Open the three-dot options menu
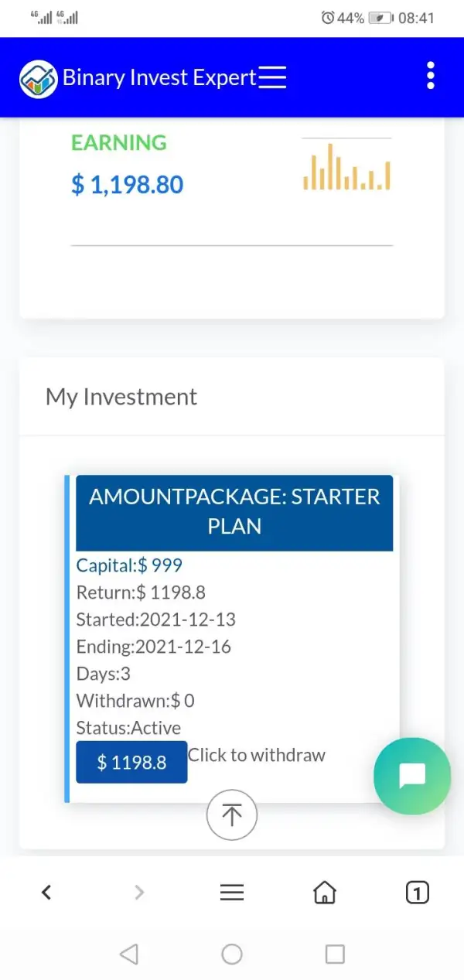 (431, 77)
